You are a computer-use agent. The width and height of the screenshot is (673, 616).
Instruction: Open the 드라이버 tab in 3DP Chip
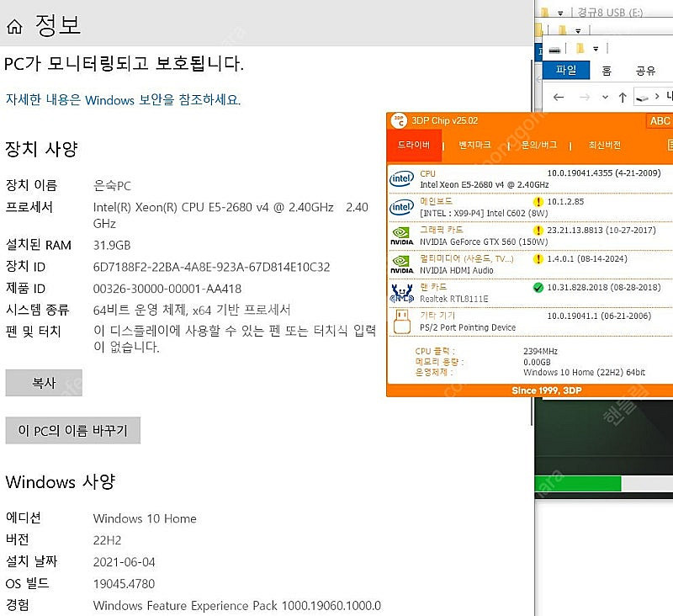414,145
